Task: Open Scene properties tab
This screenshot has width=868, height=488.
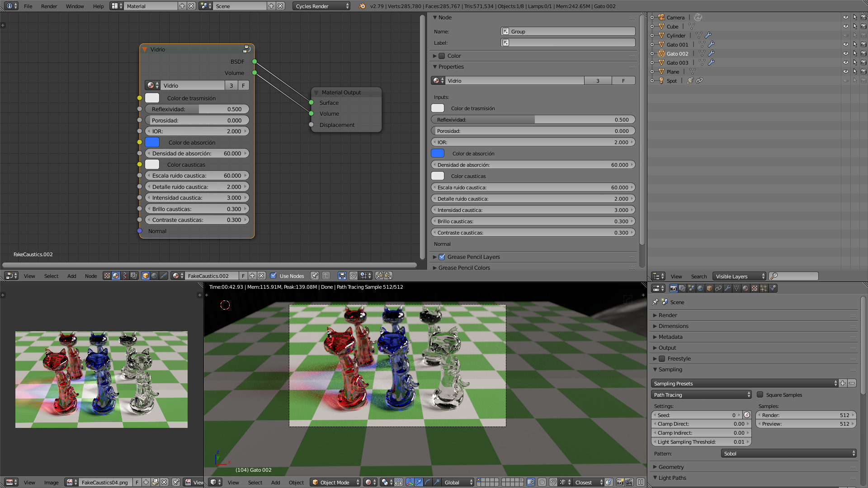Action: 691,288
